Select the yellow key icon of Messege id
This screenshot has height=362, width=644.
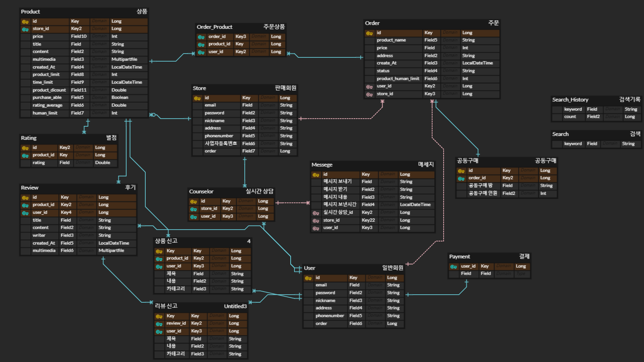[316, 175]
